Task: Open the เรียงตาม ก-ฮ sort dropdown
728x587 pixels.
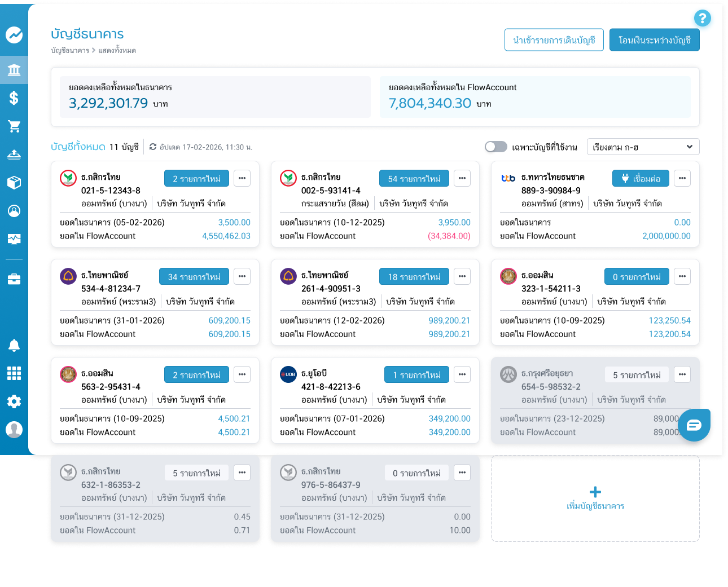Action: coord(643,147)
